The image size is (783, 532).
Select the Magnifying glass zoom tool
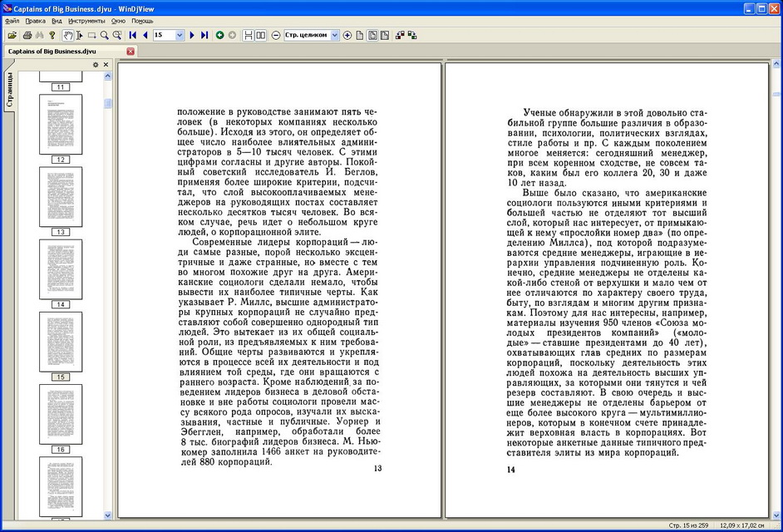105,36
